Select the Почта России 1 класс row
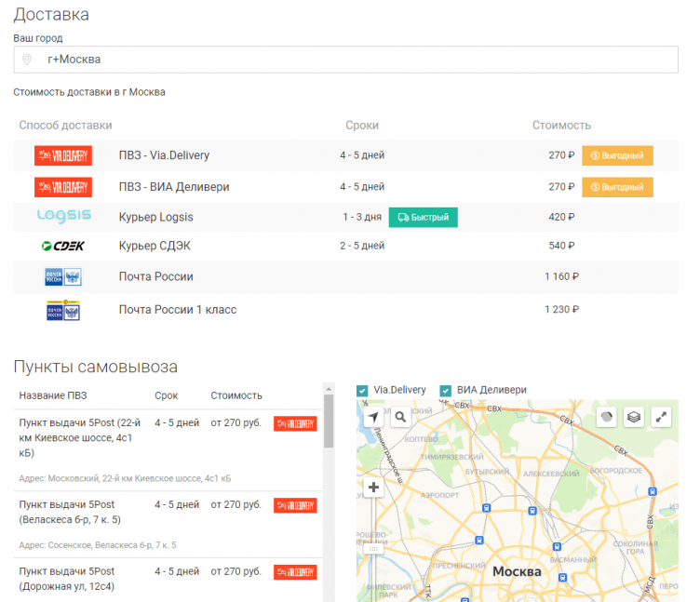This screenshot has height=602, width=700. click(x=177, y=309)
